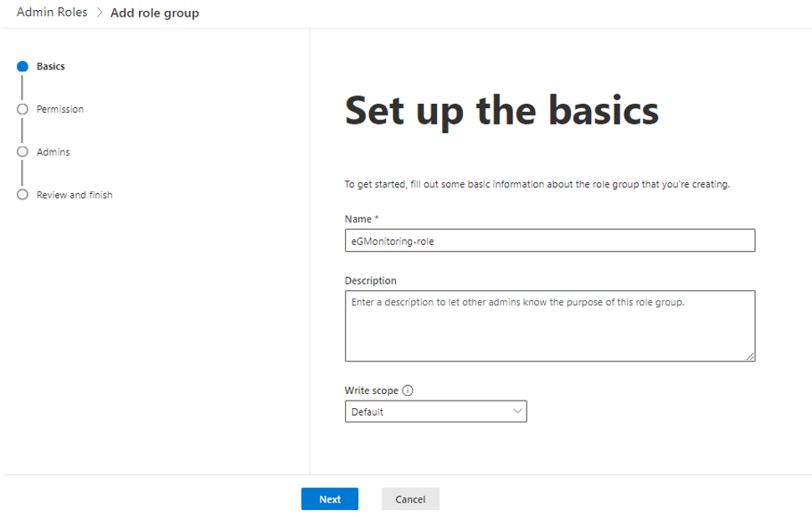Select the Permission wizard step
Viewport: 812px width, 516px height.
(x=60, y=110)
